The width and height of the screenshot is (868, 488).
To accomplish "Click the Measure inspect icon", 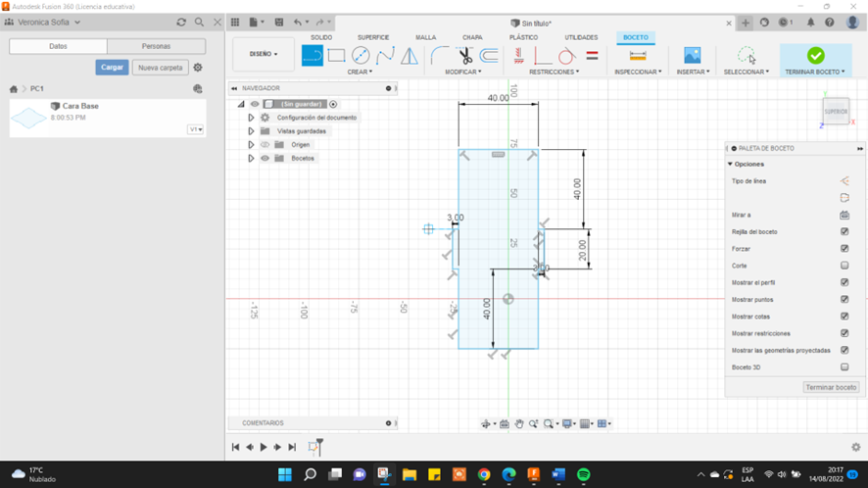I will (x=638, y=56).
